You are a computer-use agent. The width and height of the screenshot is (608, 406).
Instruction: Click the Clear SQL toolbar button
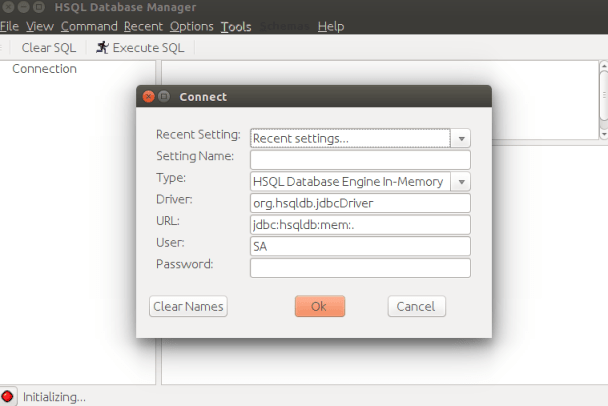(48, 47)
